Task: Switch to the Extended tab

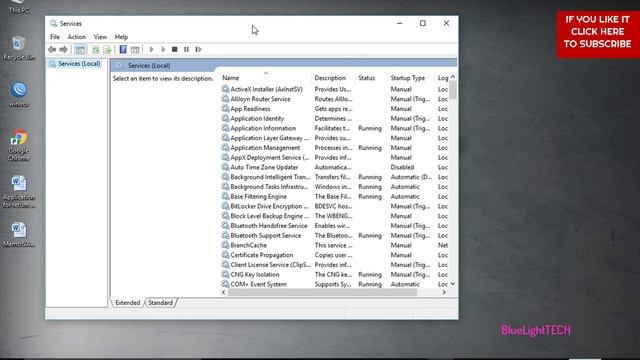Action: pyautogui.click(x=128, y=302)
